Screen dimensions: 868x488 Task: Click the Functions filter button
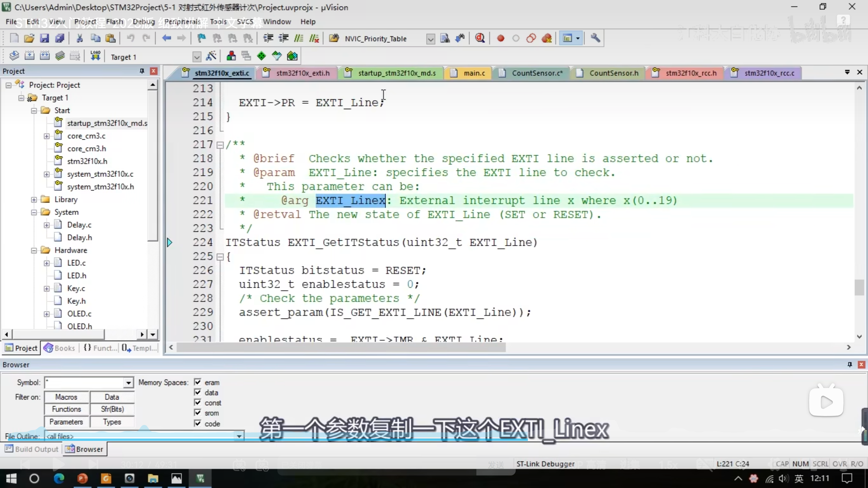[66, 409]
